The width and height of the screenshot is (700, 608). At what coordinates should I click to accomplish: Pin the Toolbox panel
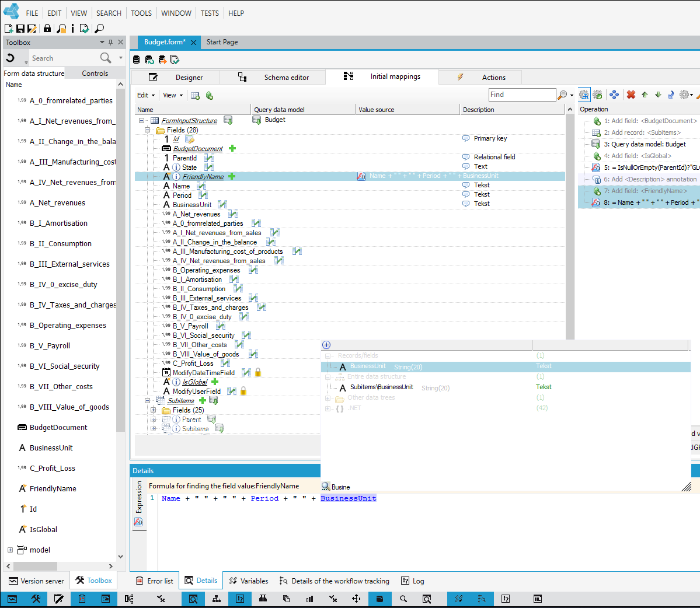[x=111, y=43]
